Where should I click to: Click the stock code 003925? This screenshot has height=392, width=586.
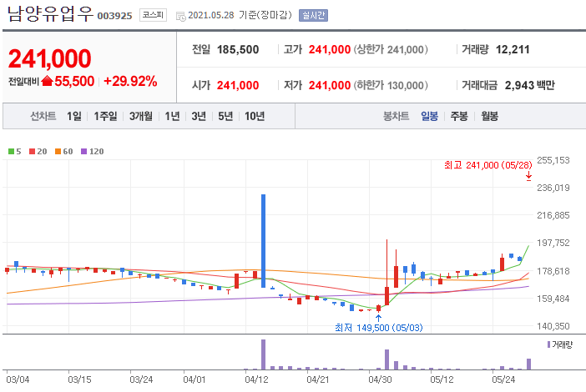coord(114,16)
